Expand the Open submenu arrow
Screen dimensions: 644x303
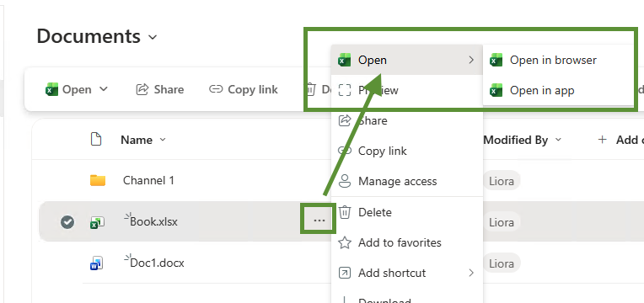click(471, 60)
